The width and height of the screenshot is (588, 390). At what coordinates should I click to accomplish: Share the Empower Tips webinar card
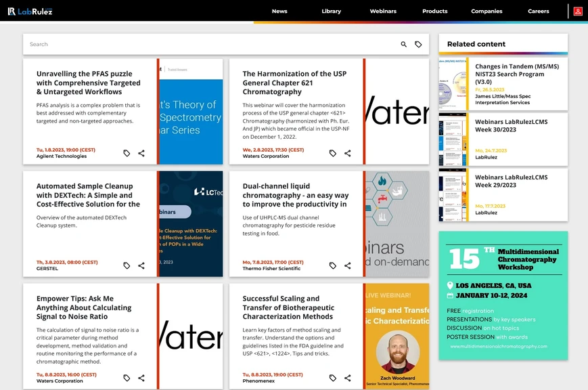141,378
